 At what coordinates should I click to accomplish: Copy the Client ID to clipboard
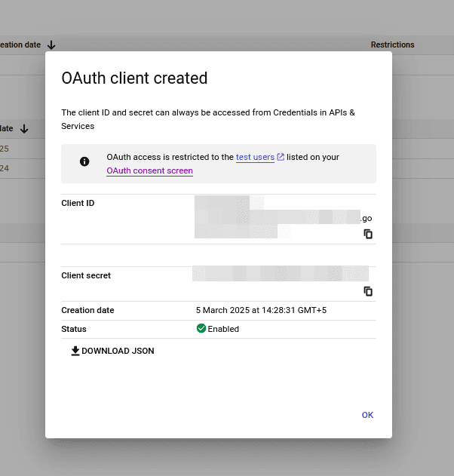pos(368,234)
